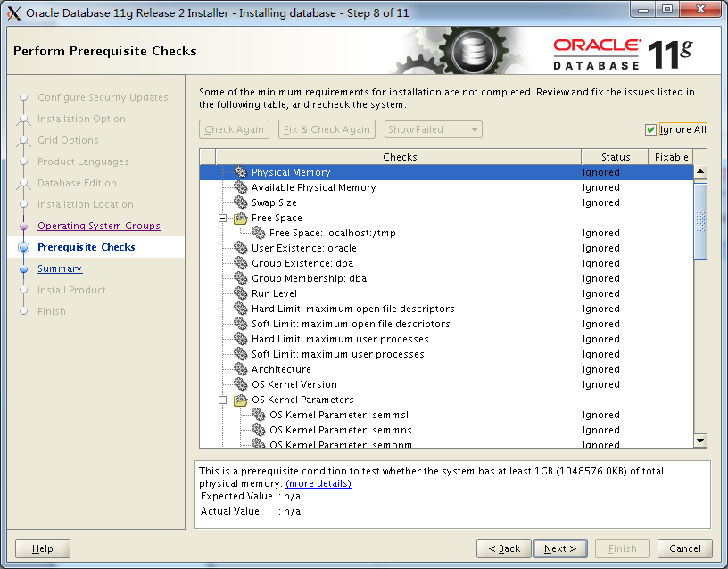Viewport: 728px width, 569px height.
Task: Click the Finish button
Action: click(622, 548)
